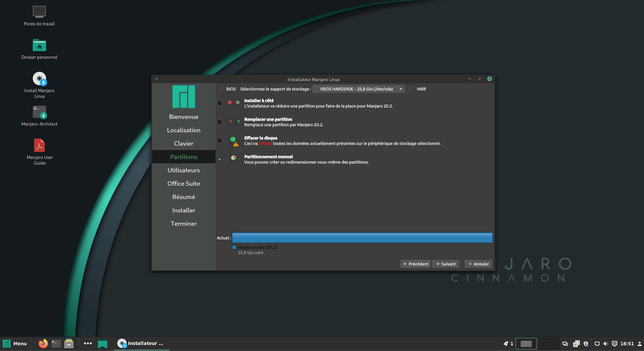Maximize the installer window
Viewport: 644px width, 351px height.
pos(480,79)
